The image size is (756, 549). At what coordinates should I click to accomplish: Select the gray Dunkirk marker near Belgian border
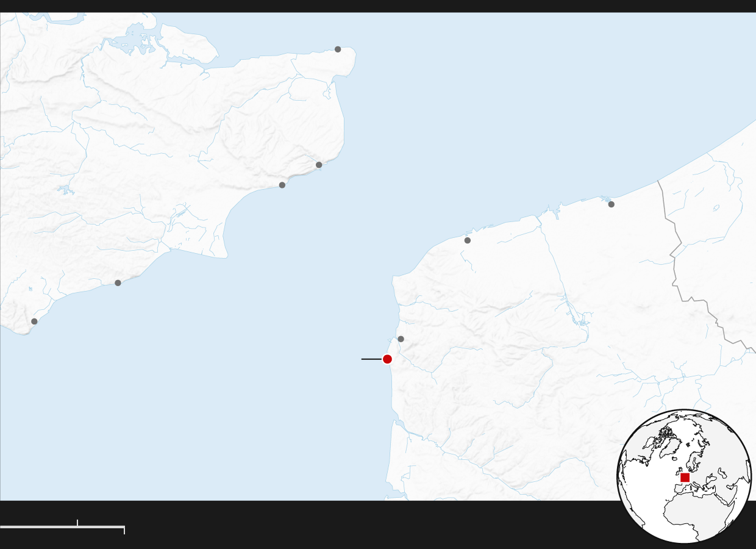tap(612, 204)
